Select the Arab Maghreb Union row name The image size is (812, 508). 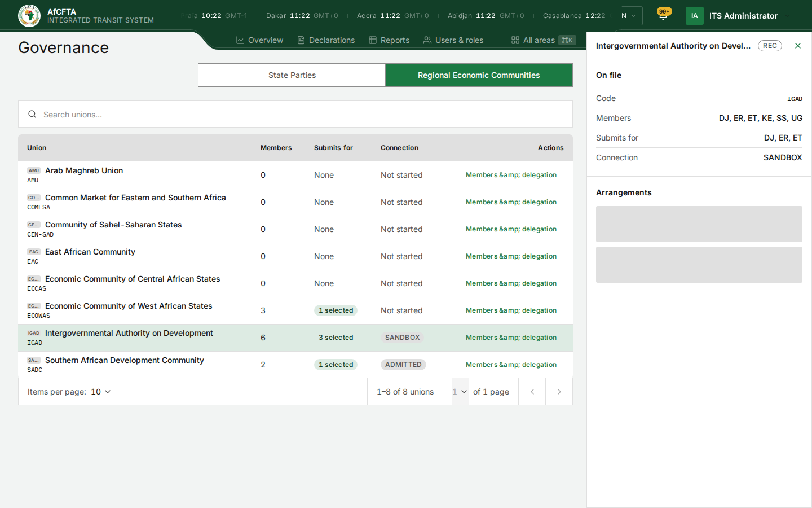click(x=84, y=170)
